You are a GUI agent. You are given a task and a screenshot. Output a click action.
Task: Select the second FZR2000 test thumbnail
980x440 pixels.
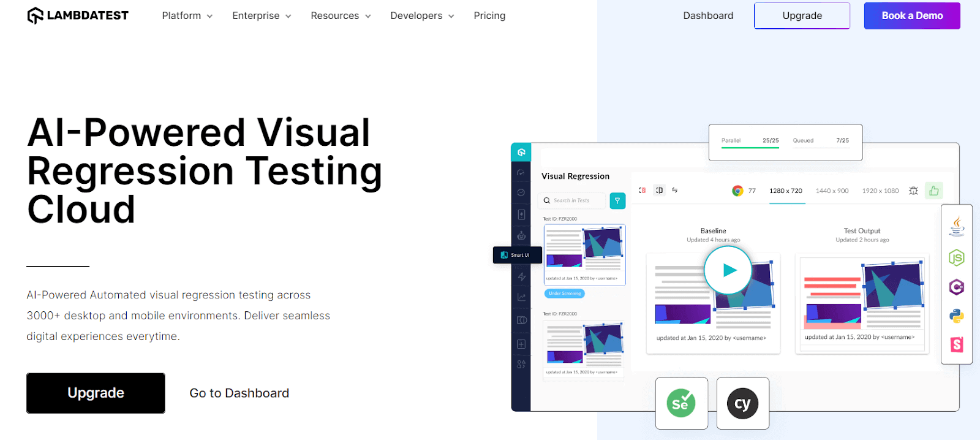coord(583,350)
